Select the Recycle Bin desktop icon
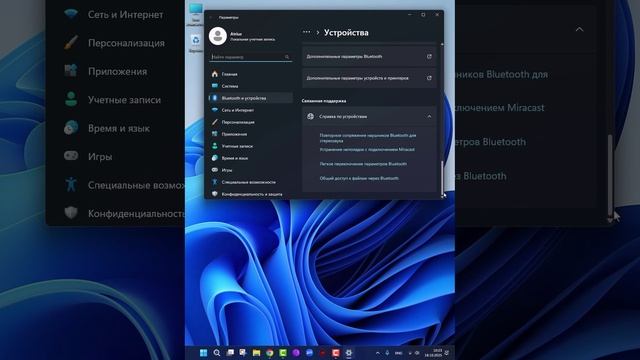The image size is (640, 360). click(196, 43)
